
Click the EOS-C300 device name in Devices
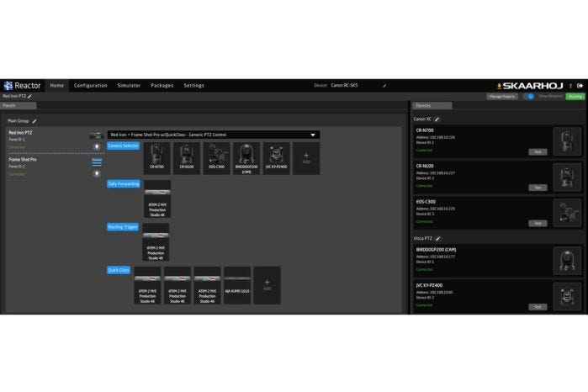[x=426, y=202]
